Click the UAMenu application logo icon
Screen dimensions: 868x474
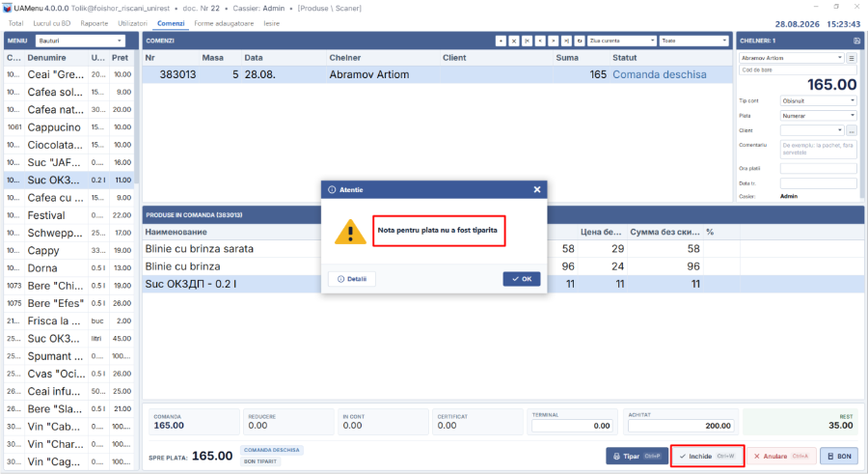(7, 8)
